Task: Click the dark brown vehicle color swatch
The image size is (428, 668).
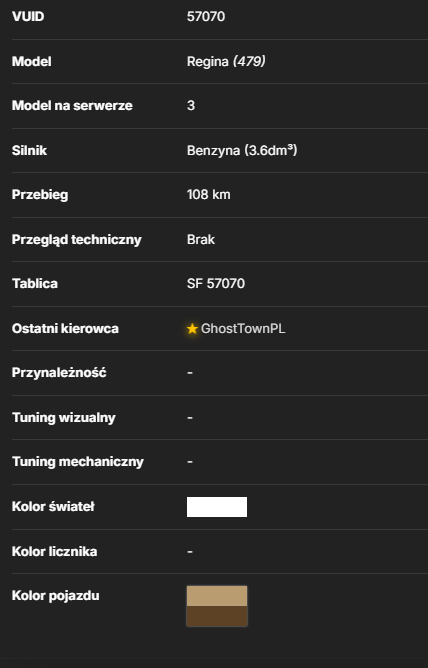Action: pos(217,616)
